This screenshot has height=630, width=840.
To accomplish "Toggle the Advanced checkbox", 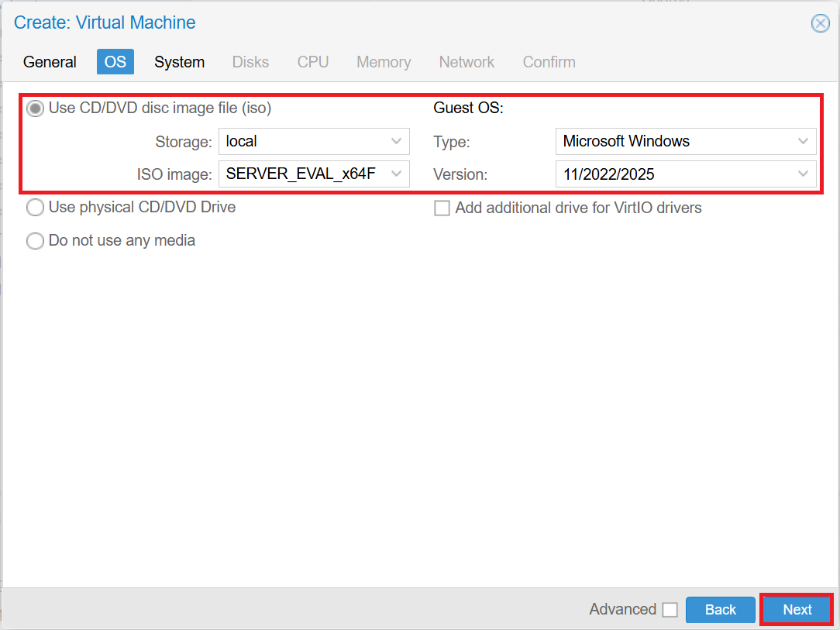I will tap(670, 610).
